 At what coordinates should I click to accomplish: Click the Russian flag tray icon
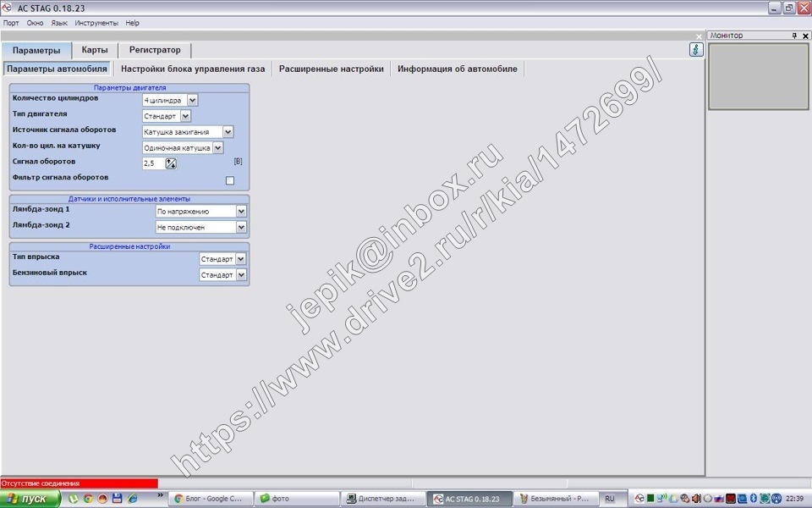(719, 499)
